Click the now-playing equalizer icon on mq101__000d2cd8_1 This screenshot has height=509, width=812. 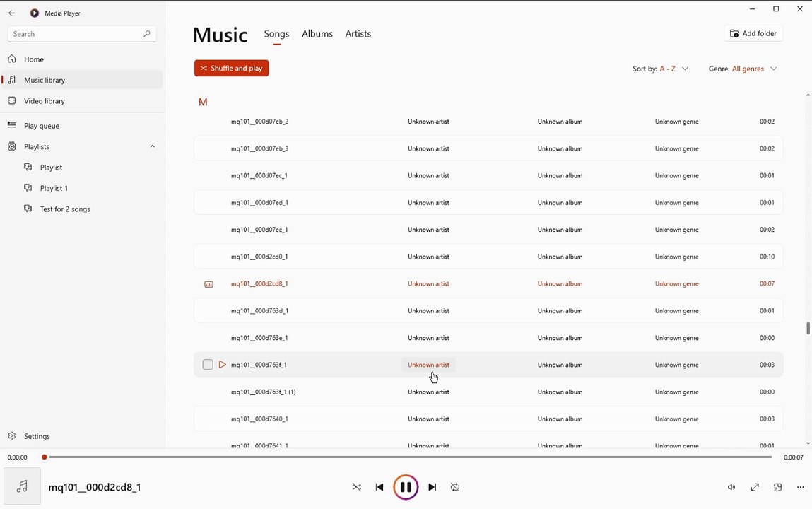coord(208,283)
